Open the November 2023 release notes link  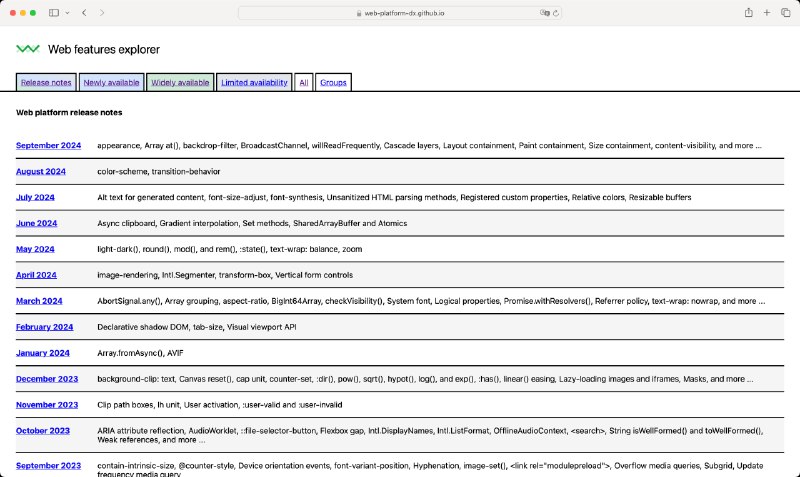point(47,405)
